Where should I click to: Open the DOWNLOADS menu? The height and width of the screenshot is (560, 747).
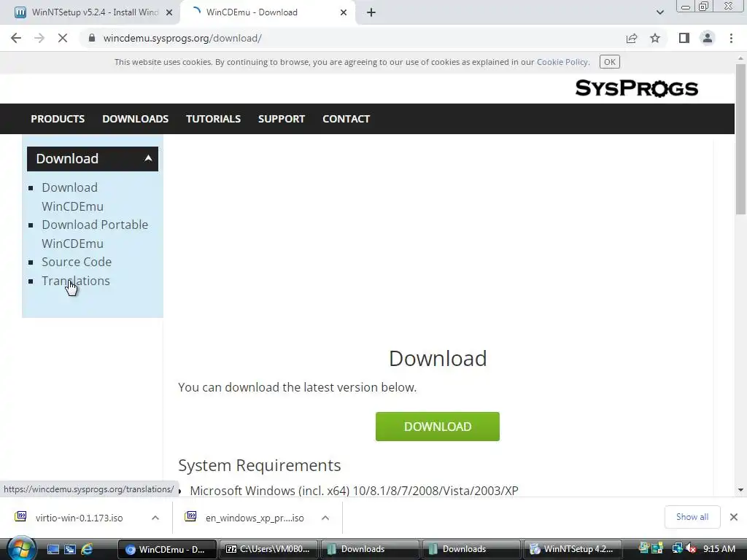pyautogui.click(x=135, y=119)
